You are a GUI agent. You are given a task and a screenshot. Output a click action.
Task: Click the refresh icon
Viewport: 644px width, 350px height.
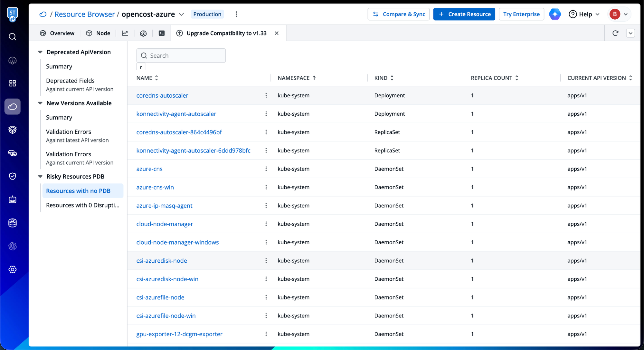pyautogui.click(x=615, y=33)
